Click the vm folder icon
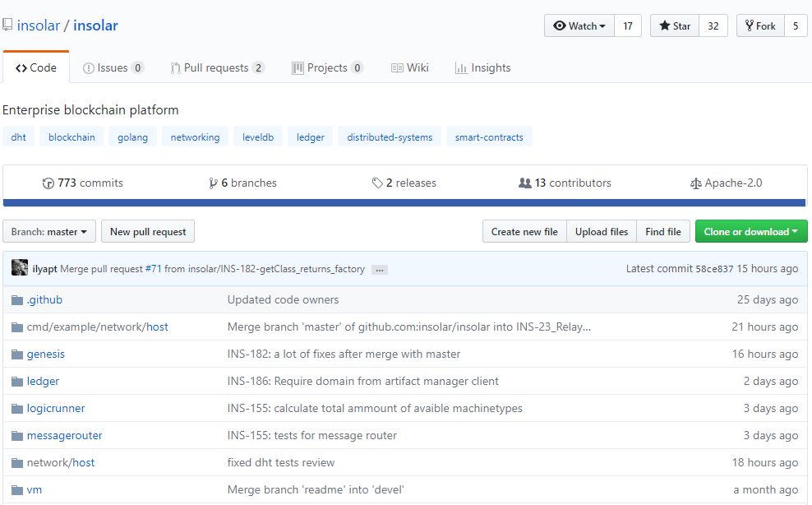This screenshot has width=812, height=505. tap(17, 490)
